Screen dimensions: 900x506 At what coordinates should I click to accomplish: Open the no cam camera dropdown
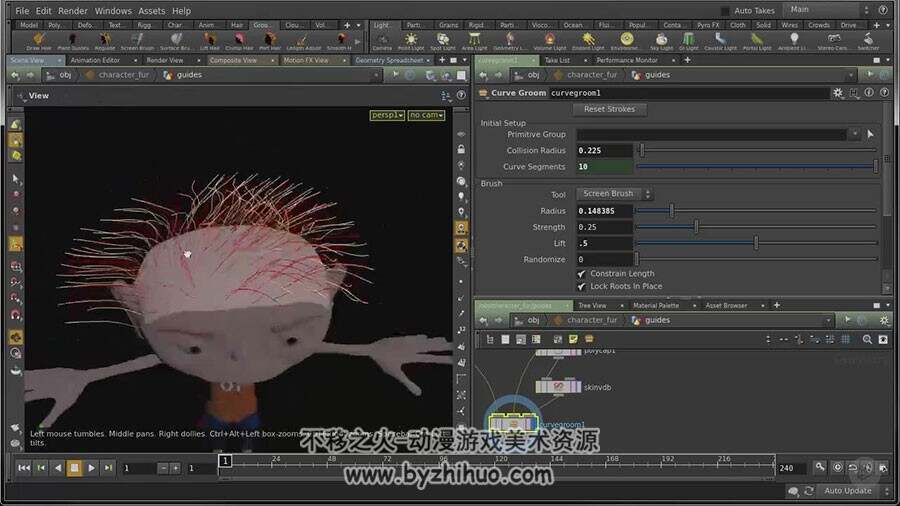tap(426, 115)
